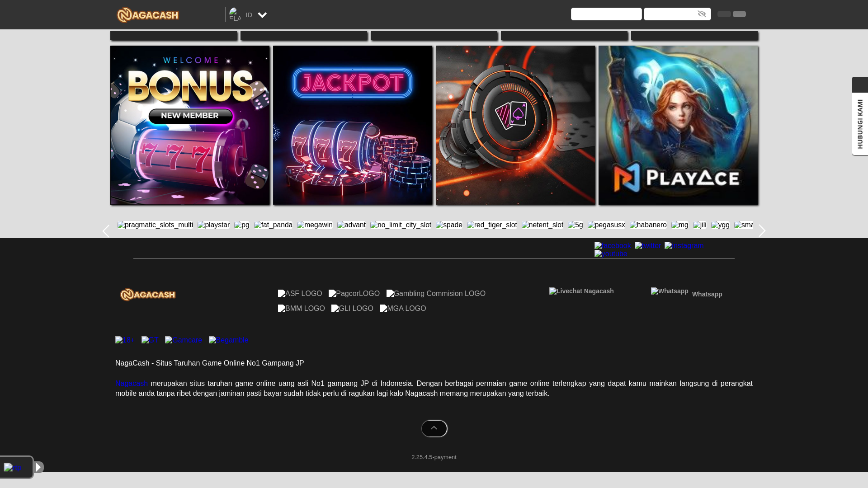Select no_limit_city_slot provider

[401, 225]
